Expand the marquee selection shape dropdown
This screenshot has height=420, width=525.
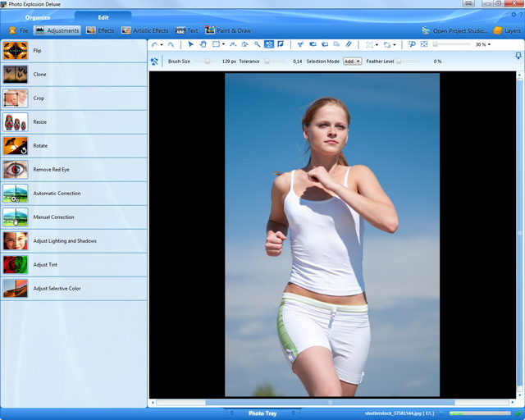[224, 44]
